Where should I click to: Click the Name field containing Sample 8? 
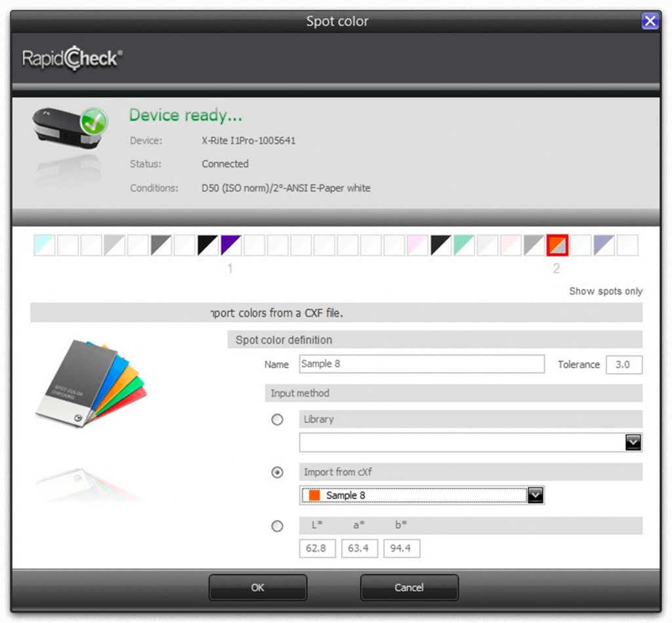421,364
